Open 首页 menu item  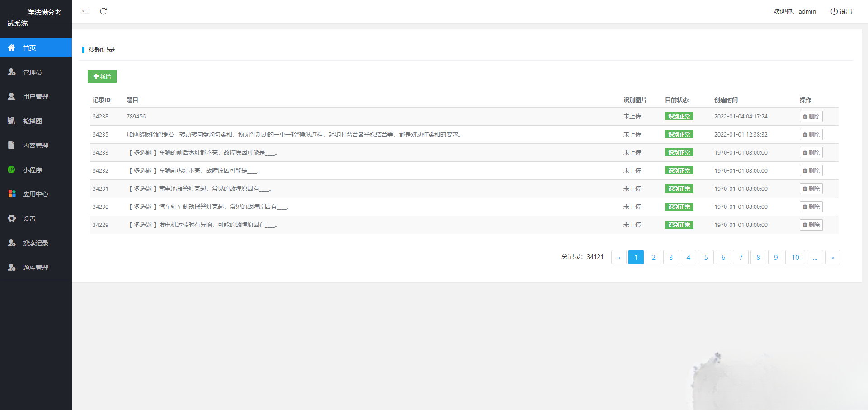[36, 47]
